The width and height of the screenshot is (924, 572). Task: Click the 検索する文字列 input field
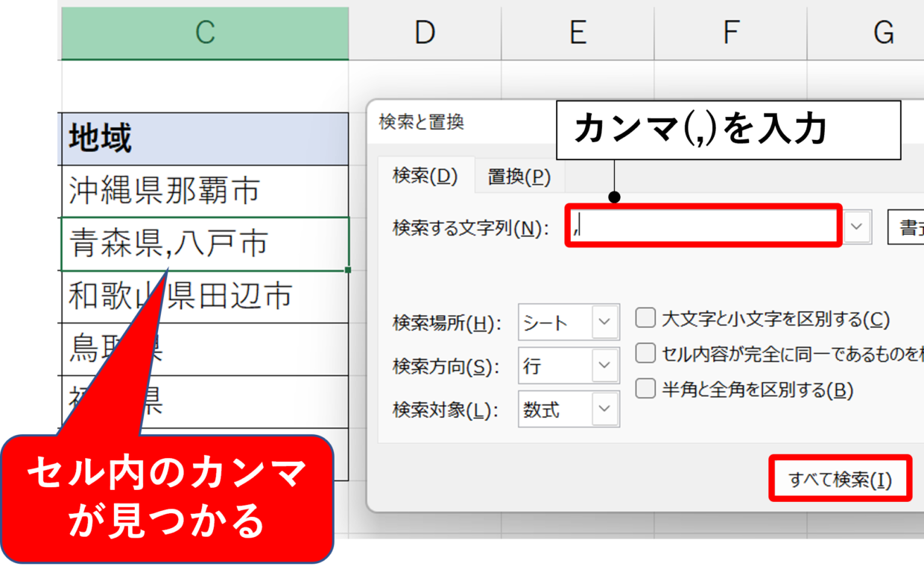(x=703, y=225)
